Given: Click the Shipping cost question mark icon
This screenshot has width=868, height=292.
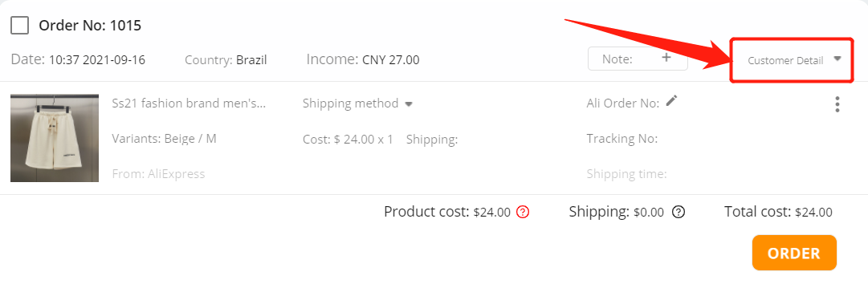Looking at the screenshot, I should (679, 212).
